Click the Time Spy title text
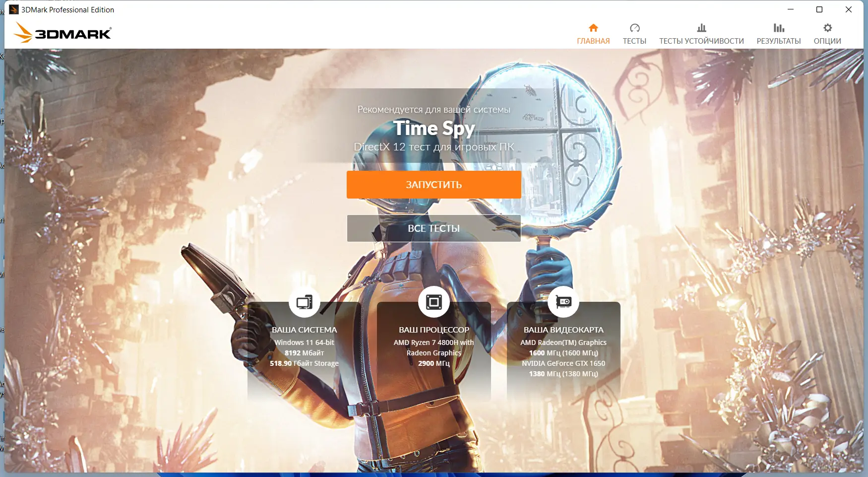Screen dimensions: 868x477 point(434,129)
